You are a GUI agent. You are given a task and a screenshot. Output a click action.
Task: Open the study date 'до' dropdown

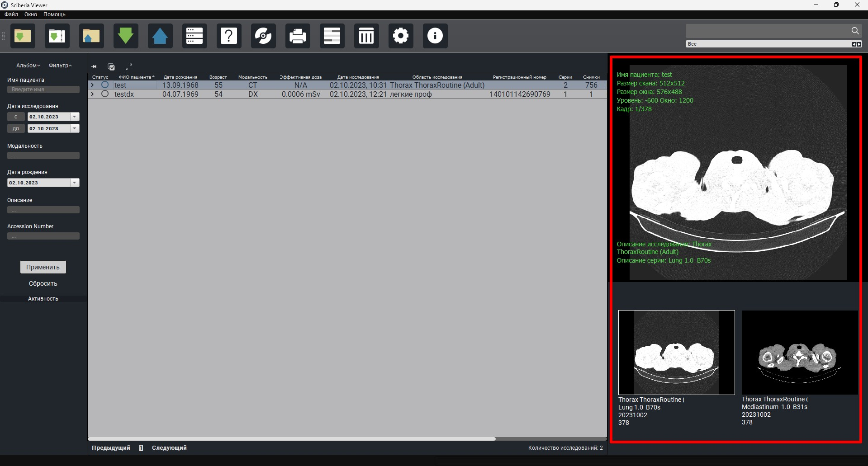[x=75, y=128]
